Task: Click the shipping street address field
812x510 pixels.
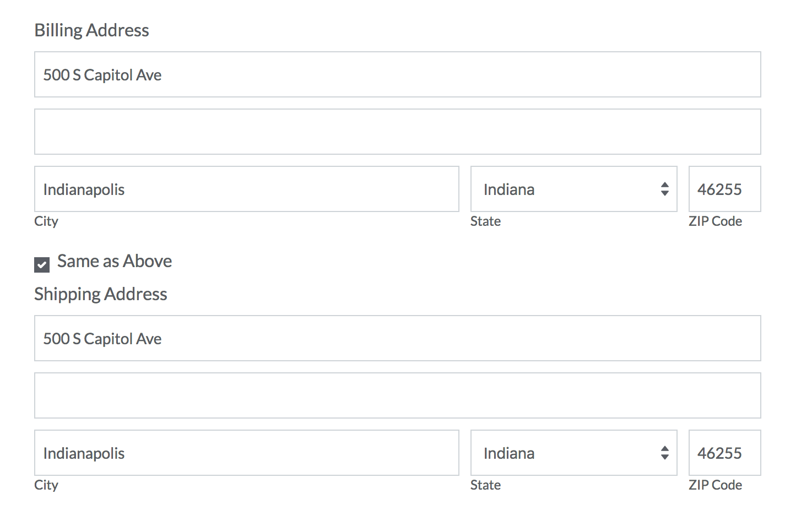Action: (x=397, y=339)
